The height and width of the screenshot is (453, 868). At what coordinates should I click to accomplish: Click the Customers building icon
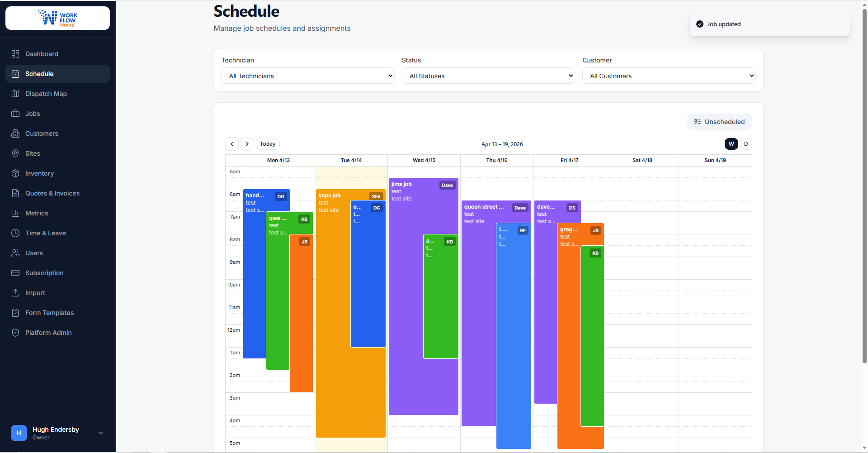pyautogui.click(x=15, y=134)
